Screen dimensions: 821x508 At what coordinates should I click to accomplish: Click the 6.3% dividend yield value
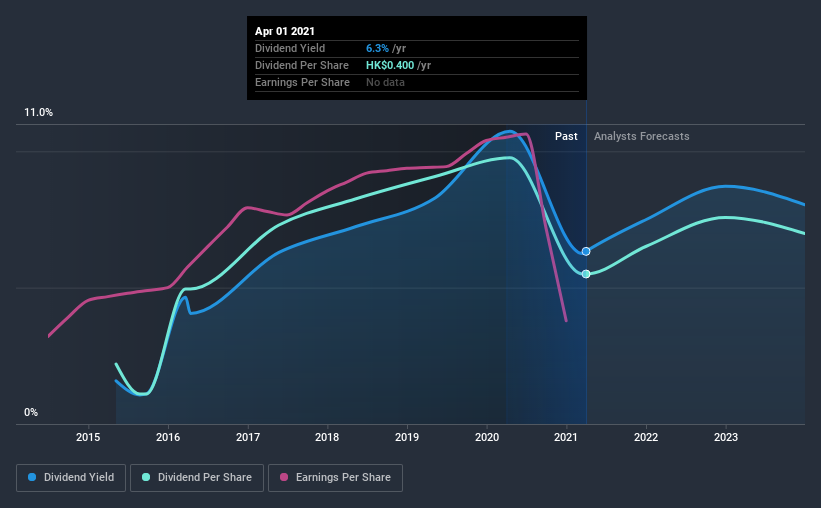click(377, 48)
